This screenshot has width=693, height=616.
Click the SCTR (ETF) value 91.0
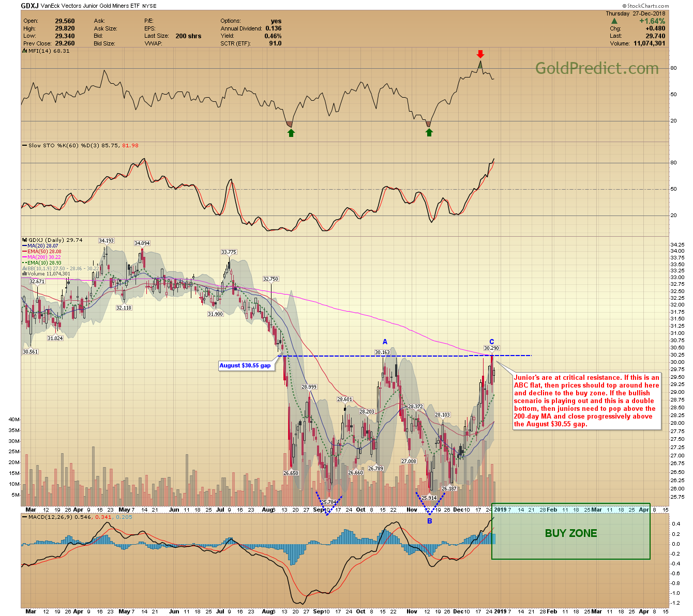(x=275, y=43)
